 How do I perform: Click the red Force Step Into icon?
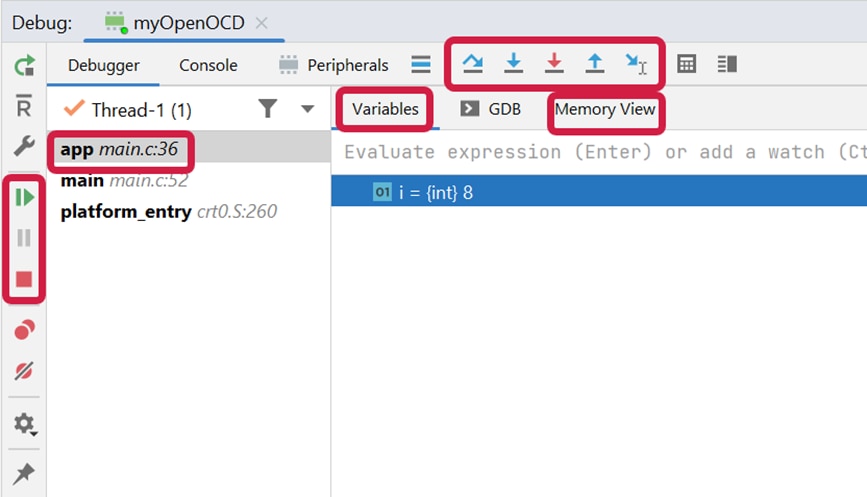tap(554, 64)
